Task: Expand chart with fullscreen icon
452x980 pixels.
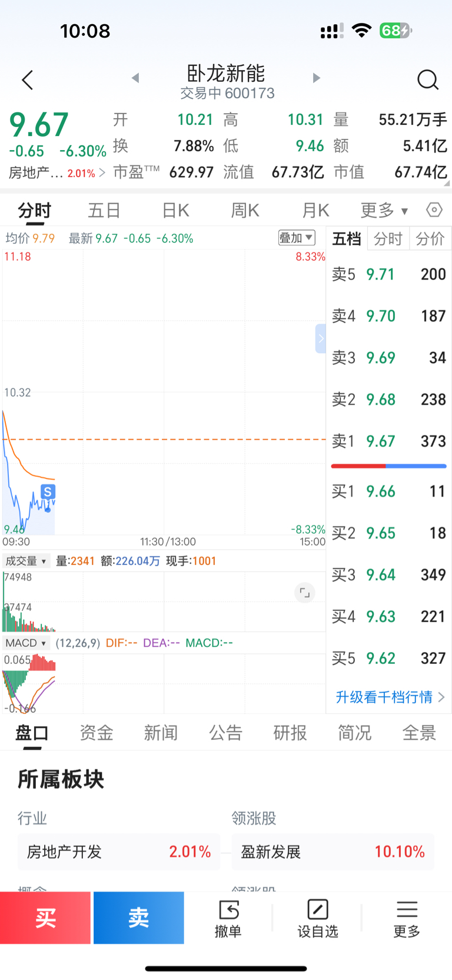Action: tap(304, 593)
